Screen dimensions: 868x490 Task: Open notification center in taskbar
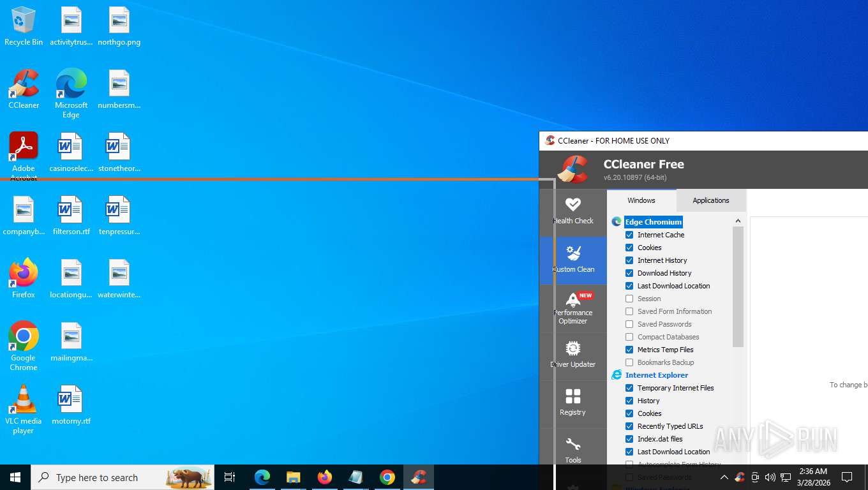(847, 477)
